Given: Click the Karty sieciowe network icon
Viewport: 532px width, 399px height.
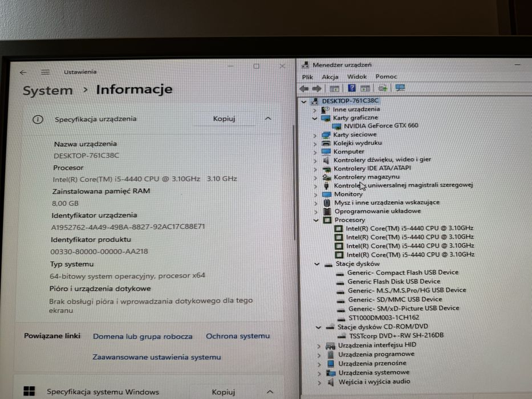Looking at the screenshot, I should (x=326, y=135).
